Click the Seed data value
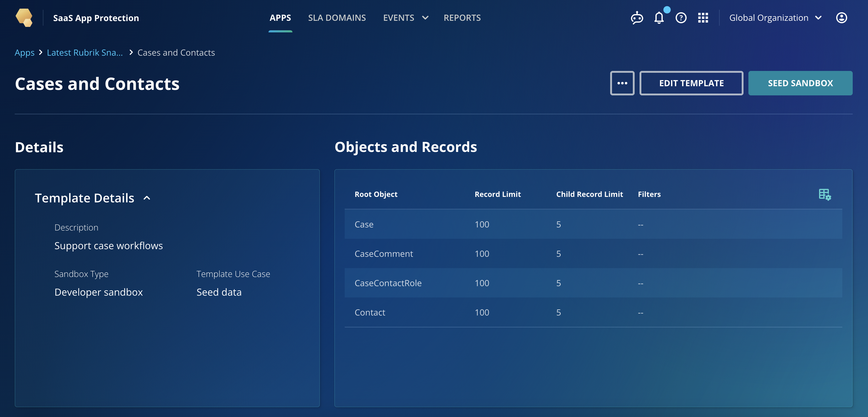868x417 pixels. click(x=219, y=292)
